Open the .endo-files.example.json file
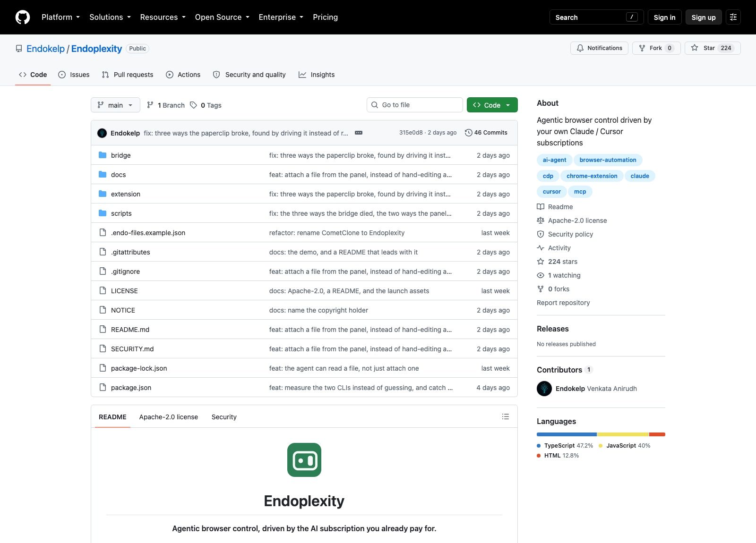The height and width of the screenshot is (543, 756). pyautogui.click(x=148, y=233)
